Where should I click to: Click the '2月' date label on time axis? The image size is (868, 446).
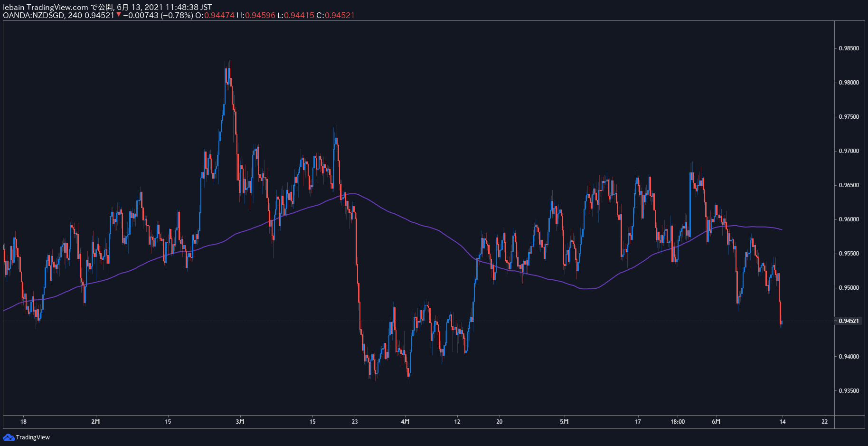point(96,421)
